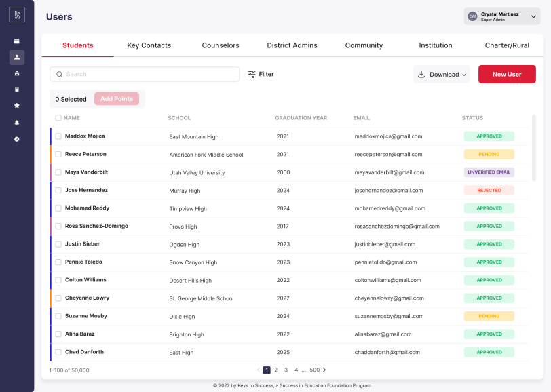Viewport: 551px width, 392px height.
Task: Open the District Admins tab
Action: coord(292,45)
